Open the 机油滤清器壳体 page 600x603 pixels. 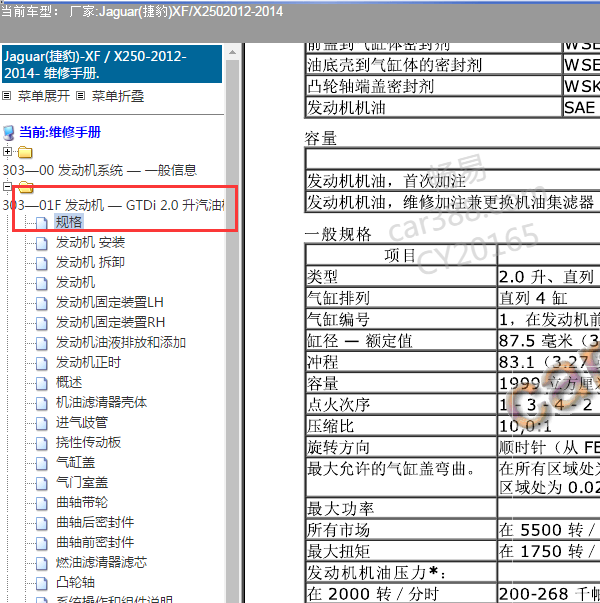[x=102, y=402]
